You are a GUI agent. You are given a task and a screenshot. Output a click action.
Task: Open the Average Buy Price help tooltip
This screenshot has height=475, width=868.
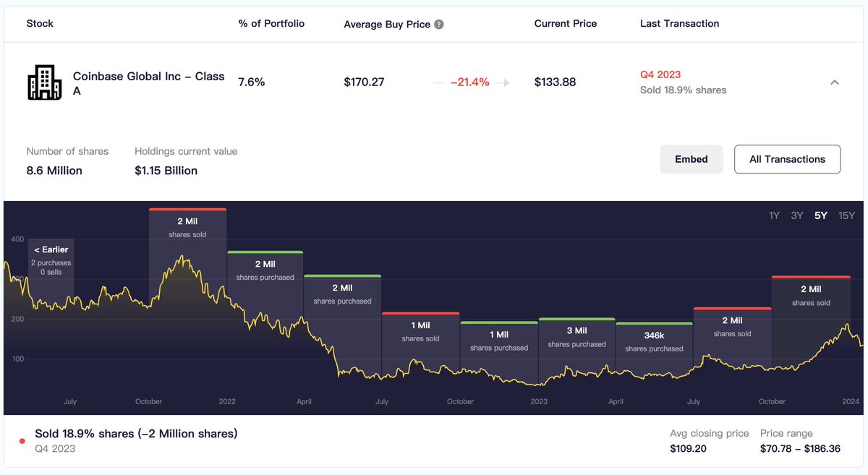click(439, 24)
